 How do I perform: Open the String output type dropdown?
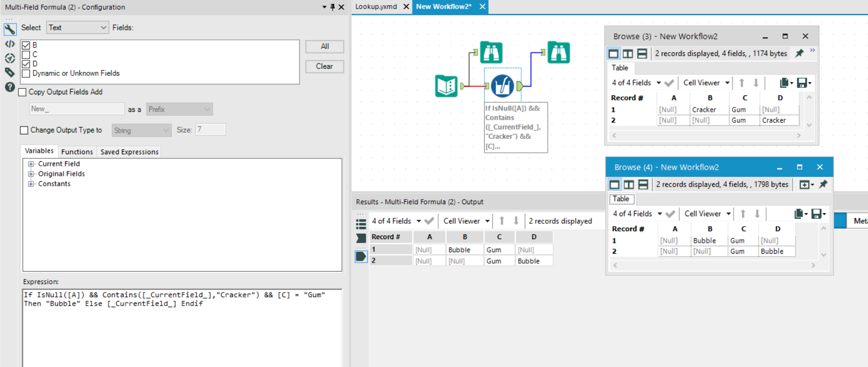[141, 130]
